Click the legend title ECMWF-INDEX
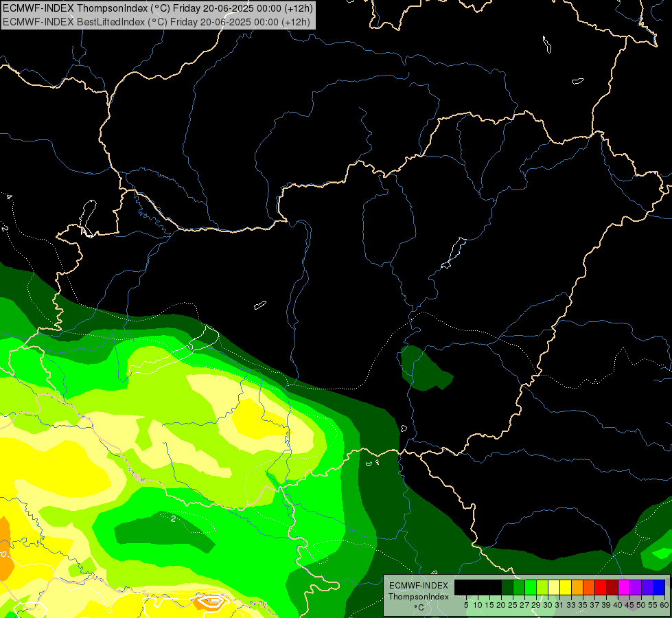The height and width of the screenshot is (618, 672). (x=419, y=586)
